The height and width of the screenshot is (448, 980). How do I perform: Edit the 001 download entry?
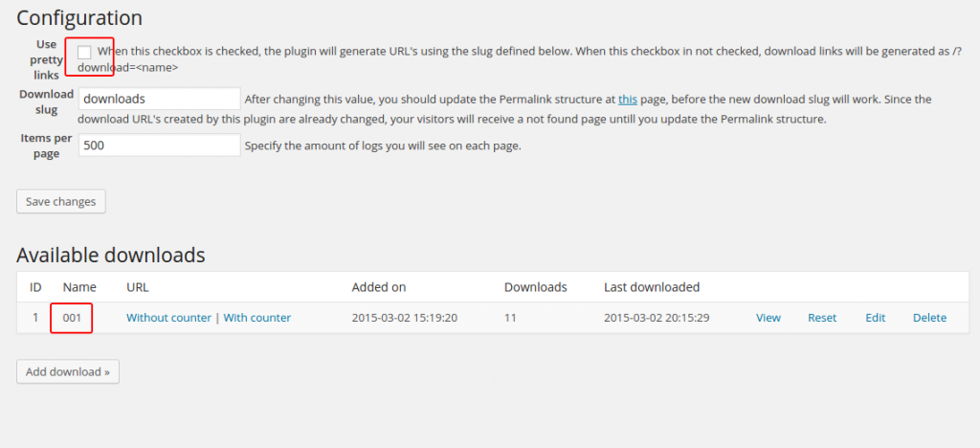pos(876,318)
